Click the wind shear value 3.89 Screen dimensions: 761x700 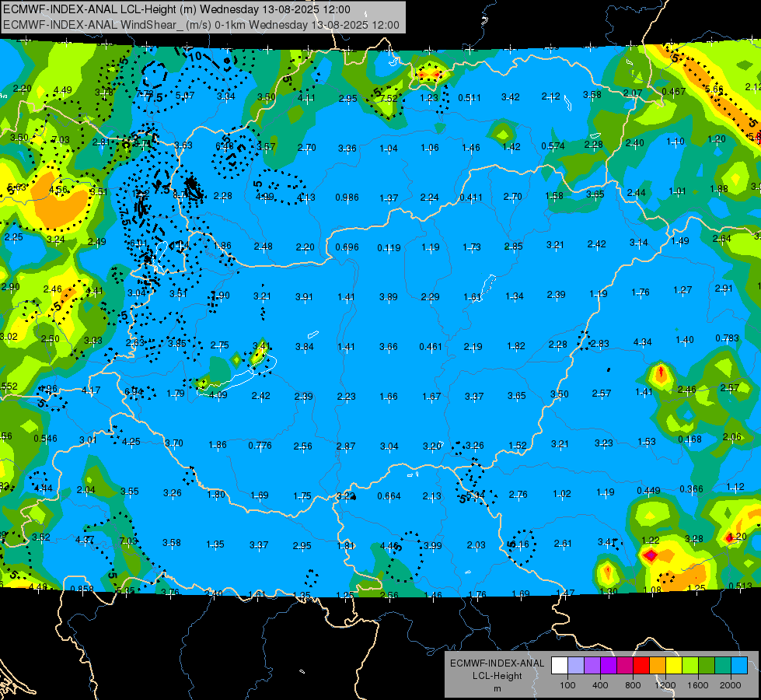tap(388, 297)
